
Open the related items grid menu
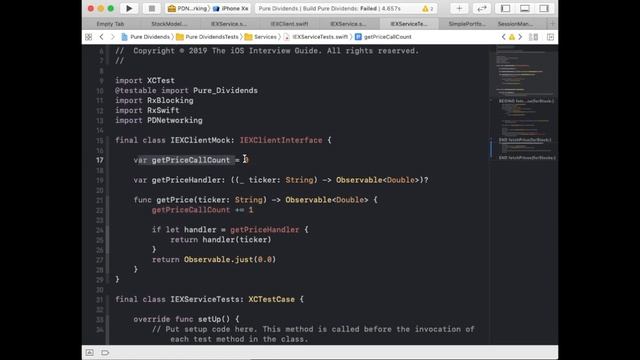pos(89,37)
